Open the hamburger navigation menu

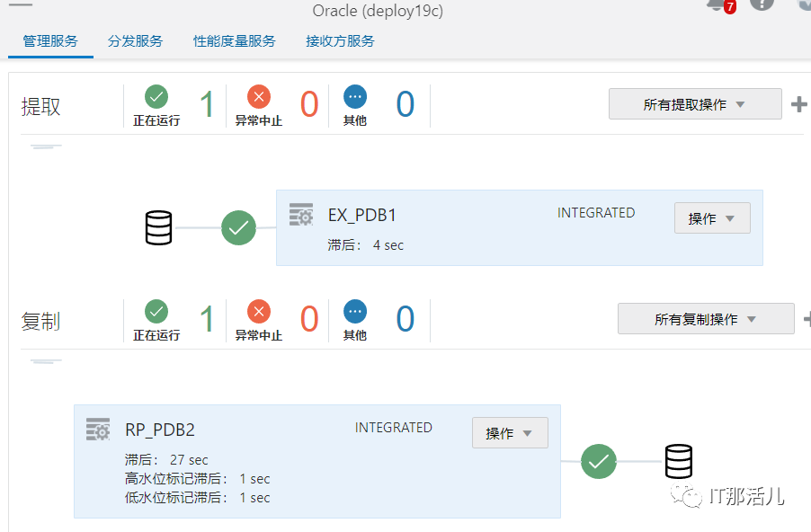[21, 4]
